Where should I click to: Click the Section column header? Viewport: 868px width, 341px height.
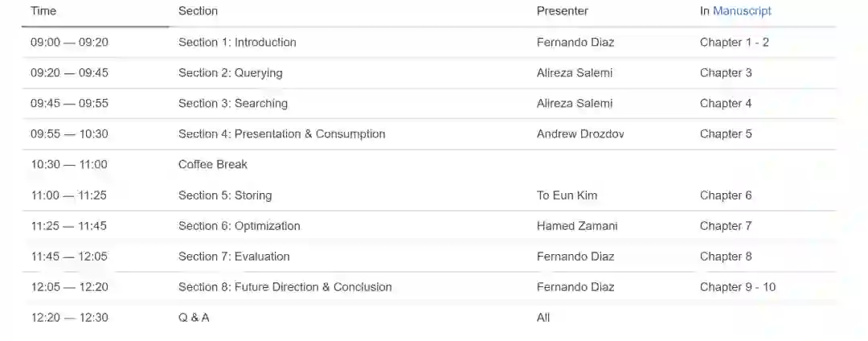coord(198,11)
